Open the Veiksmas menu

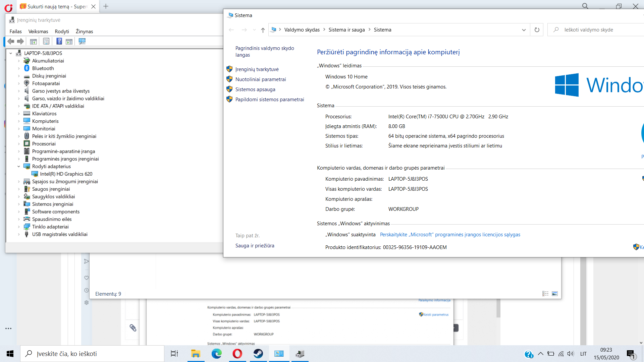pos(38,31)
